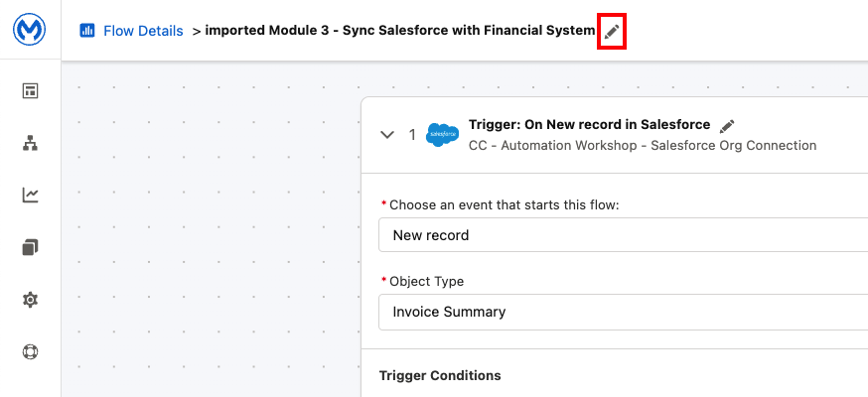The image size is (868, 397).
Task: Open the stacked copies icon in sidebar
Action: point(30,247)
